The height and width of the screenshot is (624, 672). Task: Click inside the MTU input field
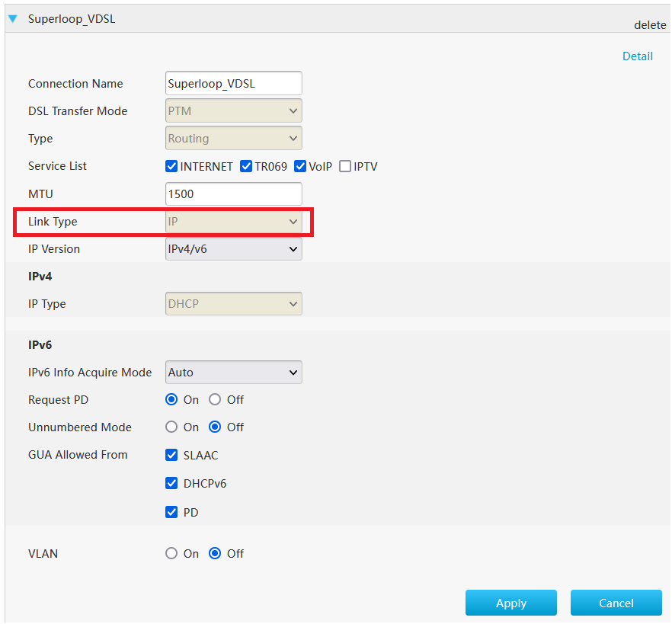pos(233,194)
